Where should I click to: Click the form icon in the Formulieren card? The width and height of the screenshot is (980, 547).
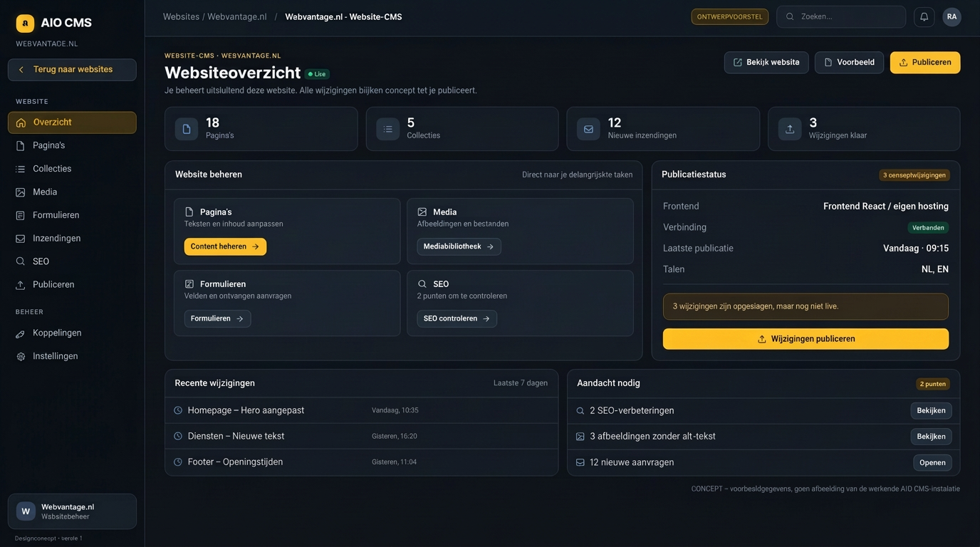click(189, 284)
